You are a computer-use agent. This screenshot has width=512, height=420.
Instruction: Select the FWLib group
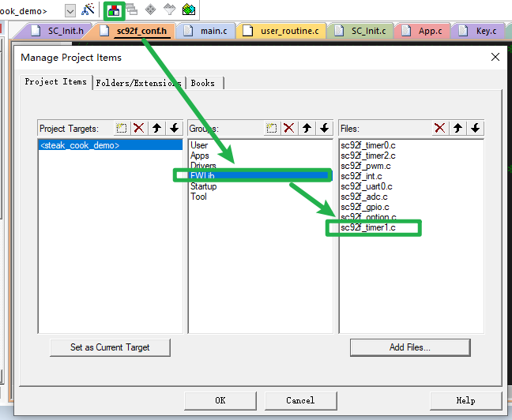click(x=261, y=176)
